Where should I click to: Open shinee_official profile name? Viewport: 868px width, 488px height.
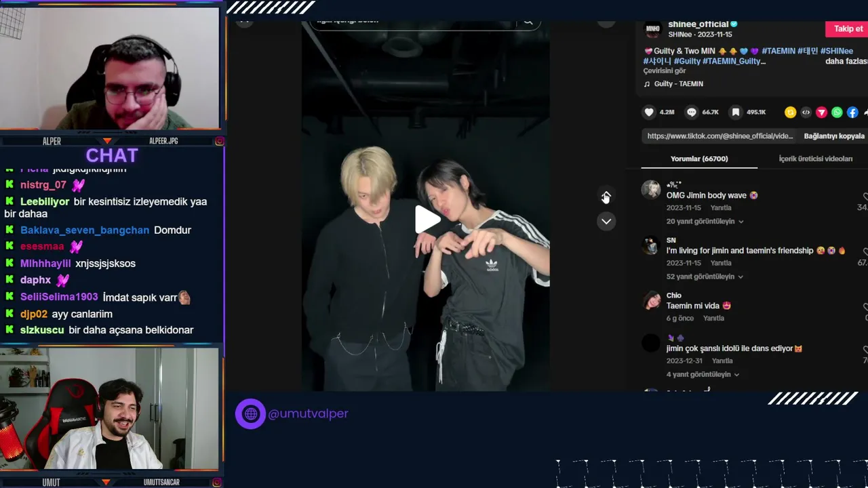coord(698,24)
